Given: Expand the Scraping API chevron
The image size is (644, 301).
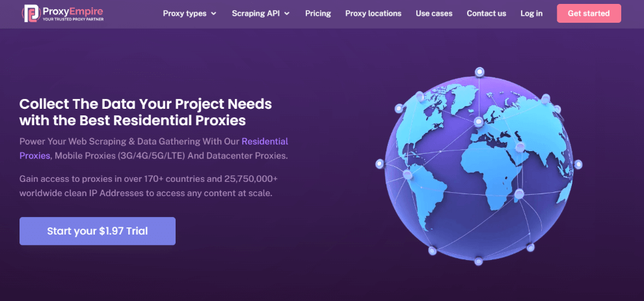Looking at the screenshot, I should (x=287, y=14).
